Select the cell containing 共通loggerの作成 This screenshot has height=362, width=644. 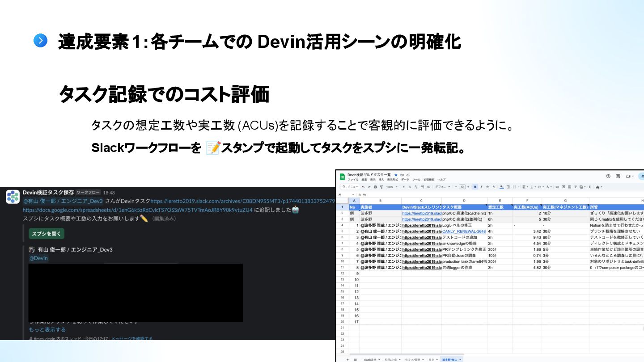(x=464, y=267)
